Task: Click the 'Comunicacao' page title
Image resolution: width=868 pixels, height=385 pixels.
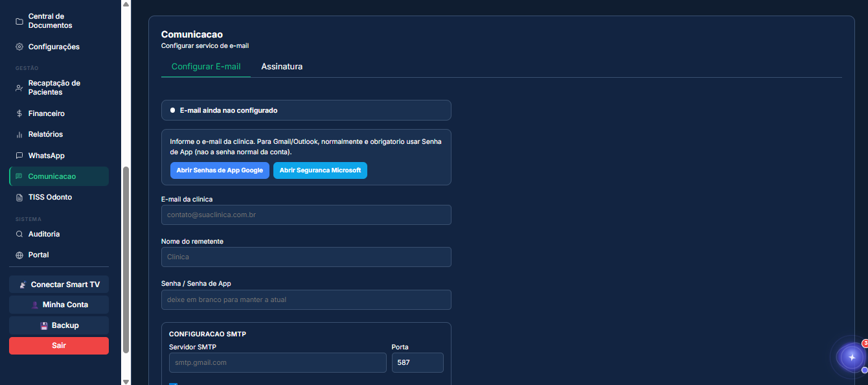Action: (x=192, y=34)
